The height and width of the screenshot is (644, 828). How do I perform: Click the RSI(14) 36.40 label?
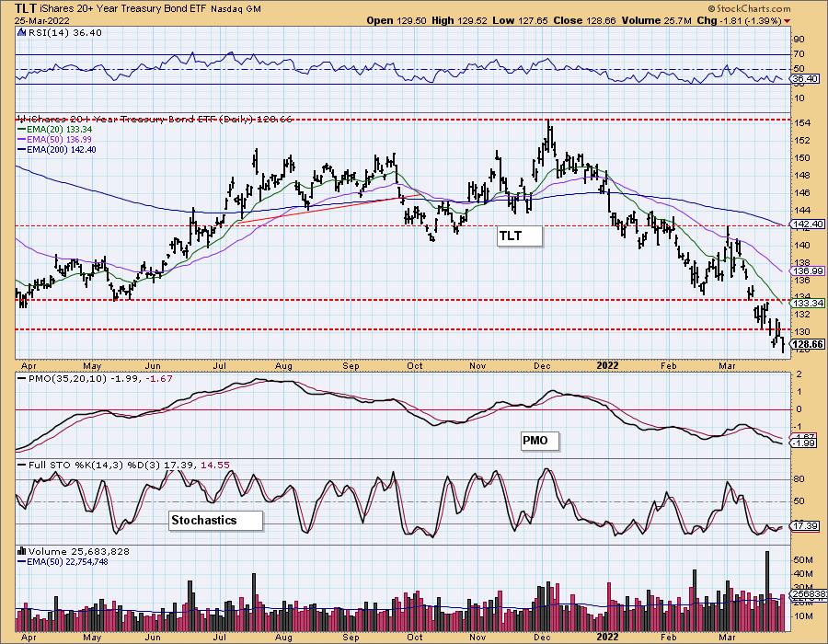[x=64, y=33]
